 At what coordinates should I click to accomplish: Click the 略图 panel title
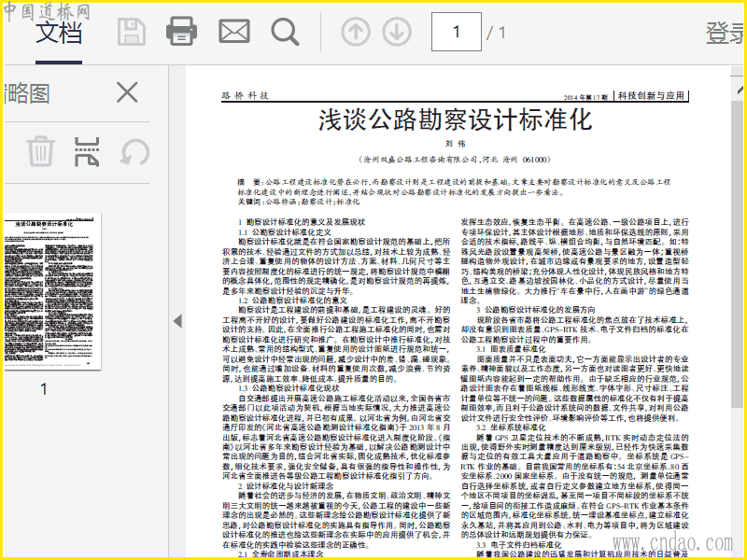pos(28,93)
